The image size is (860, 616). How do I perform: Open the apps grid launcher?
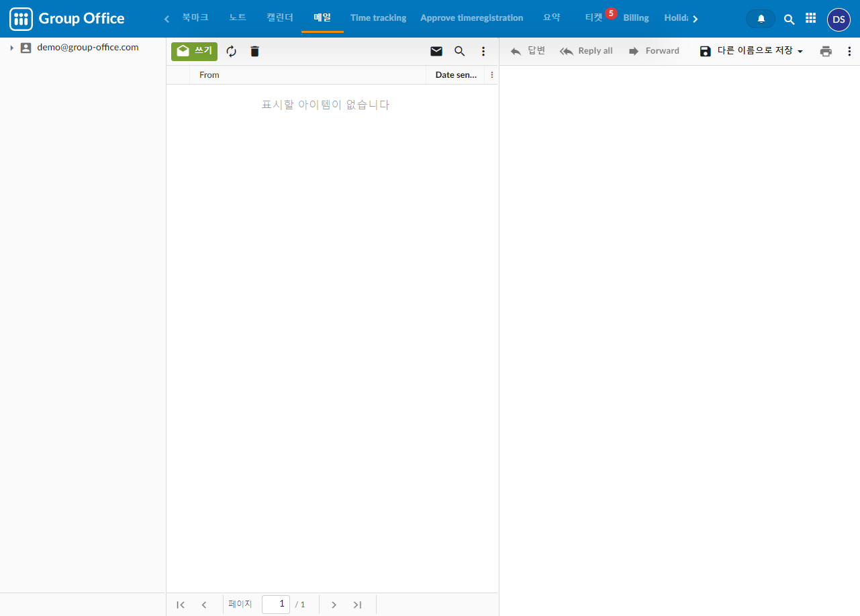811,19
